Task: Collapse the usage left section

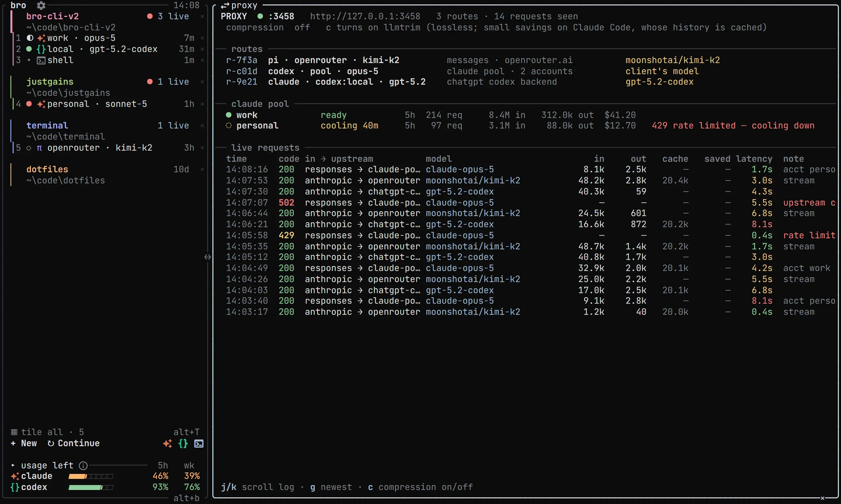Action: click(13, 465)
